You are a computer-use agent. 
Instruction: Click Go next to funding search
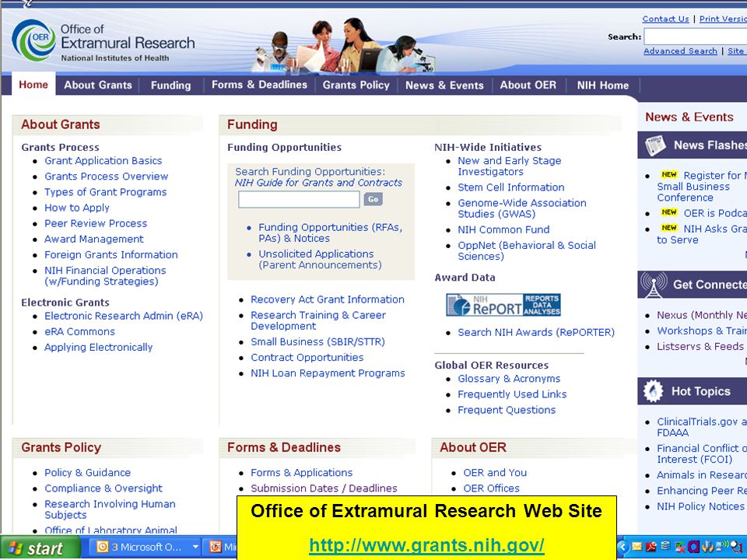click(373, 199)
